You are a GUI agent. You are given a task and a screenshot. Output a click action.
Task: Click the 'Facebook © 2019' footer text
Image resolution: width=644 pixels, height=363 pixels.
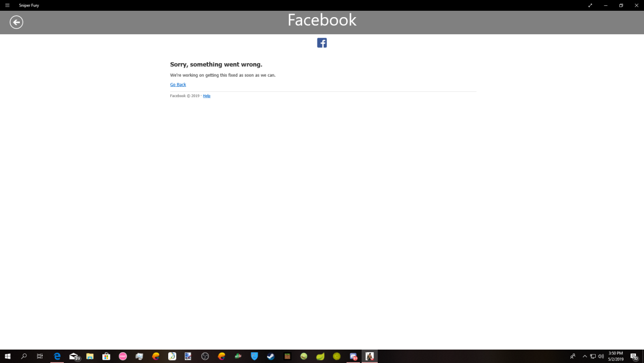click(185, 96)
